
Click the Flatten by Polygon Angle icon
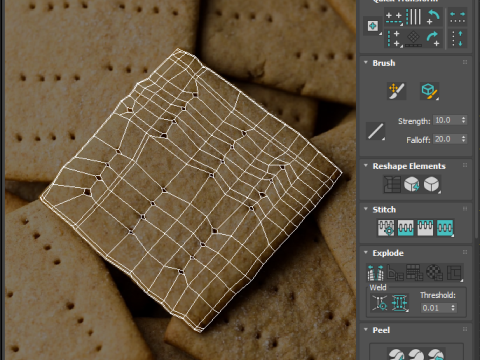(x=395, y=273)
